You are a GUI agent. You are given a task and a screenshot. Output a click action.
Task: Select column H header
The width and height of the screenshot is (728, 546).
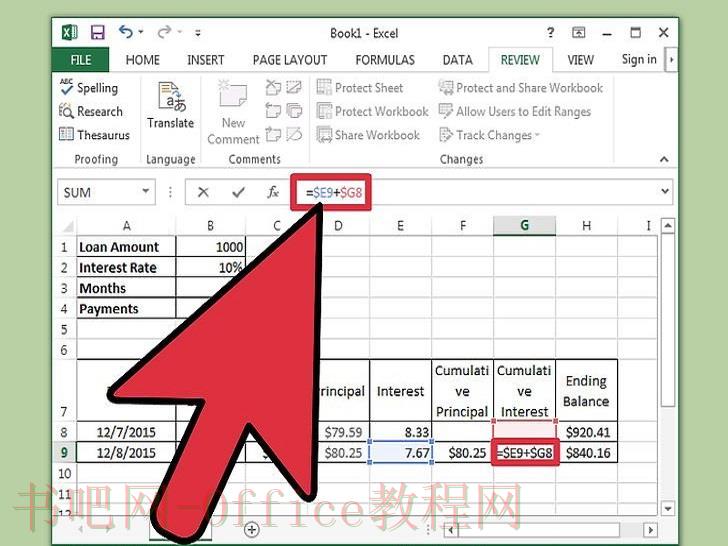(586, 226)
